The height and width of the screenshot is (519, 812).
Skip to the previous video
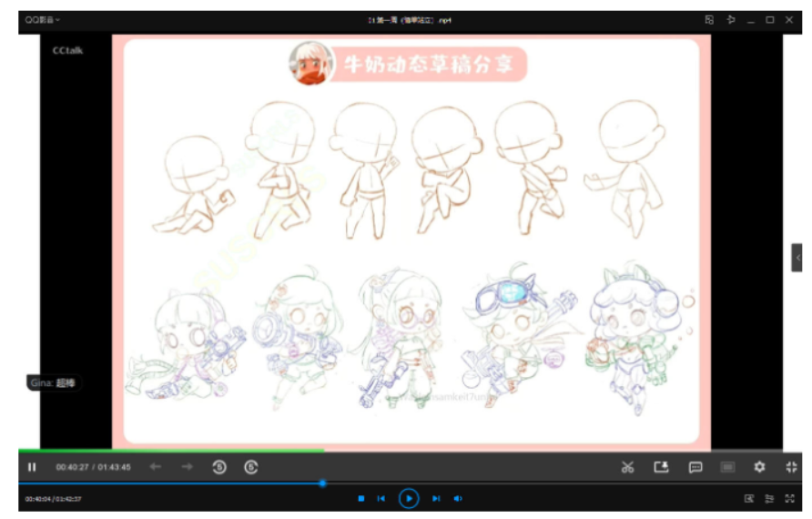(x=381, y=499)
